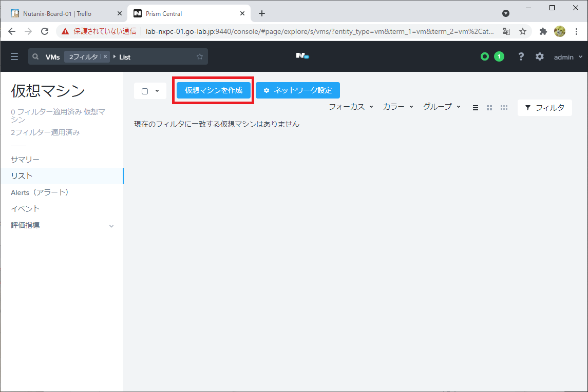
Task: Open the health status indicator circle
Action: tap(484, 56)
